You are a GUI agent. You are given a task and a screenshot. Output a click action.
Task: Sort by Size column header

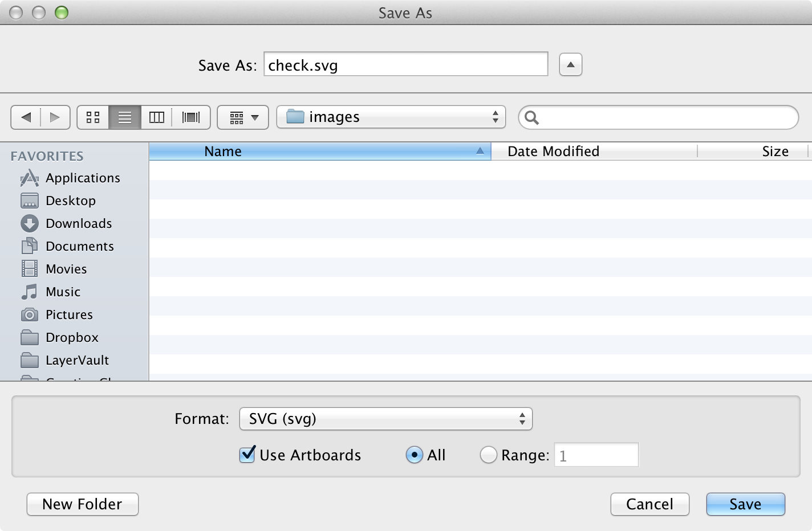pyautogui.click(x=753, y=152)
